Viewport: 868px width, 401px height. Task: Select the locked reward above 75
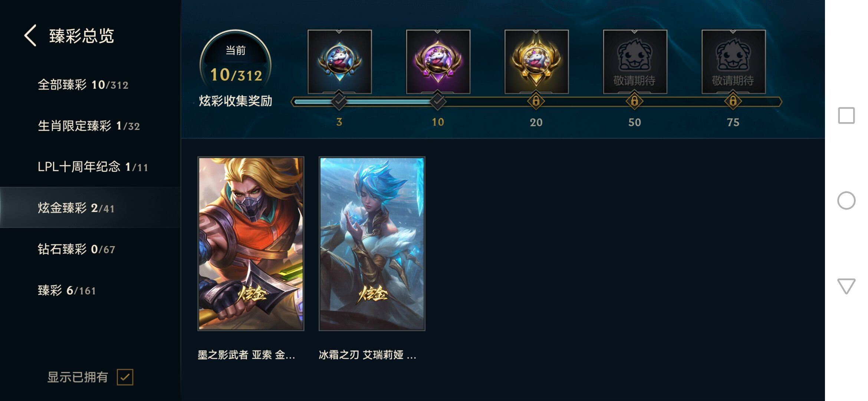pyautogui.click(x=733, y=62)
